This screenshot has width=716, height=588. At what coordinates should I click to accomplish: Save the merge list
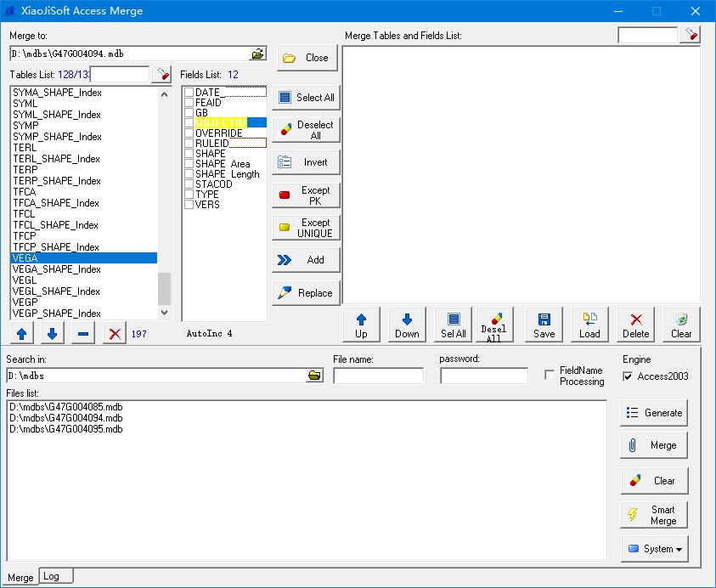(x=544, y=325)
